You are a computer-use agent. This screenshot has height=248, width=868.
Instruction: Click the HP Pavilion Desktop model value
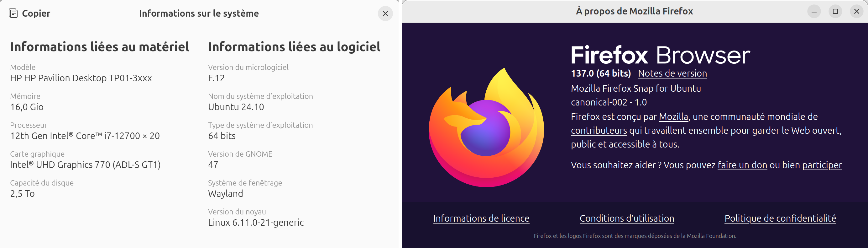81,78
